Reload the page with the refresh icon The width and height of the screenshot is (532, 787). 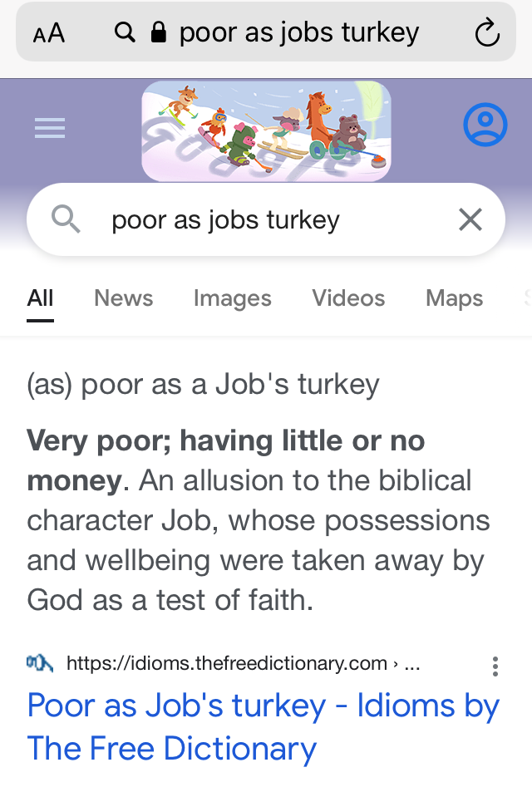pos(486,33)
